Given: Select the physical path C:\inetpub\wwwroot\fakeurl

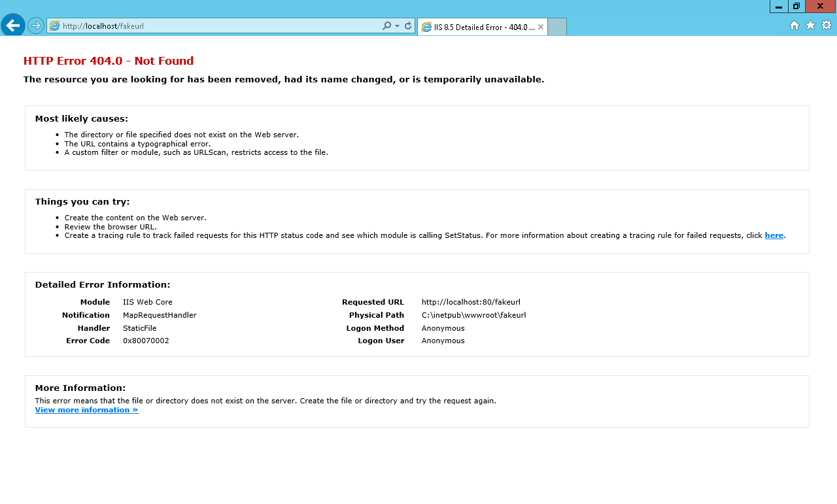Looking at the screenshot, I should pos(473,315).
